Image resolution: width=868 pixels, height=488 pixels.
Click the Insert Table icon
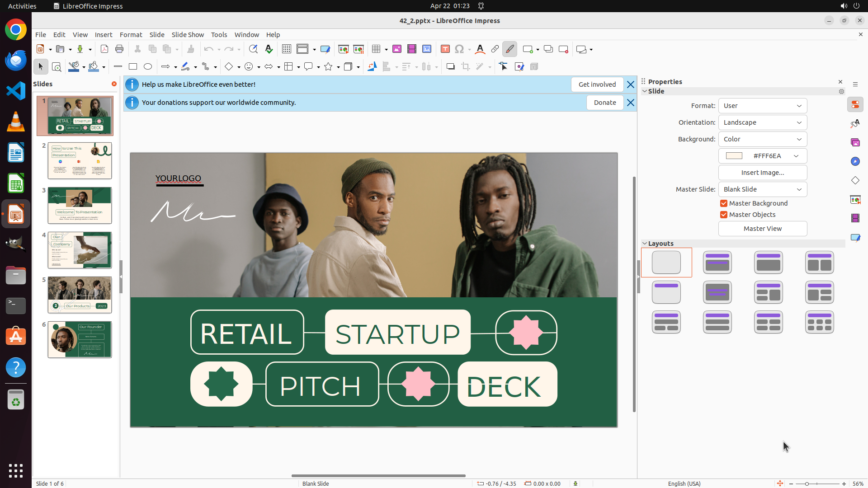pyautogui.click(x=376, y=49)
